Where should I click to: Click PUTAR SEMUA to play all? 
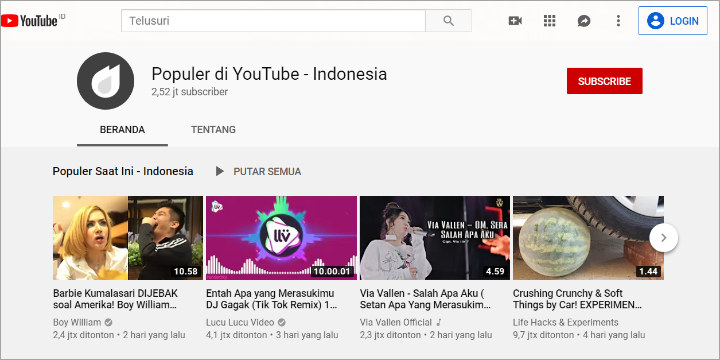pos(267,172)
